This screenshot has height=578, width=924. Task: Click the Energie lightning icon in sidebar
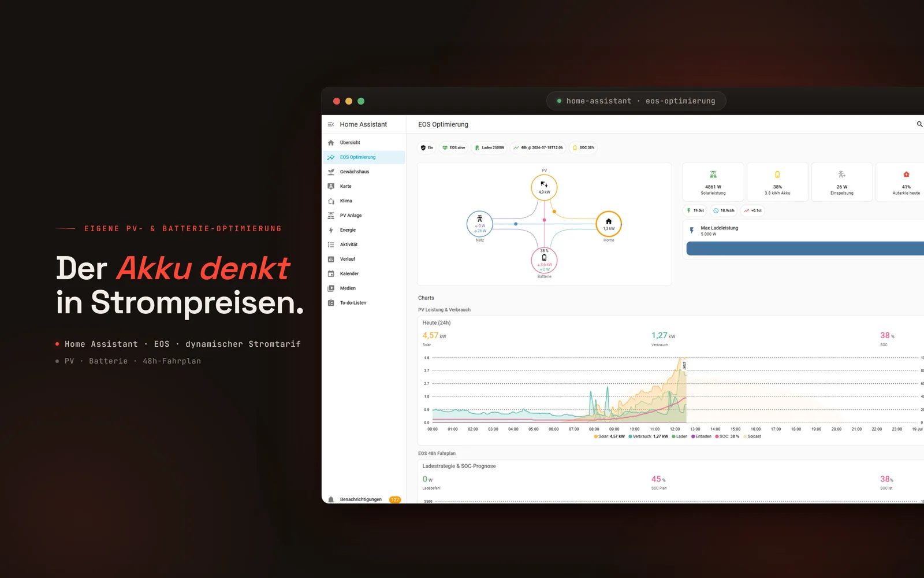[x=331, y=230]
